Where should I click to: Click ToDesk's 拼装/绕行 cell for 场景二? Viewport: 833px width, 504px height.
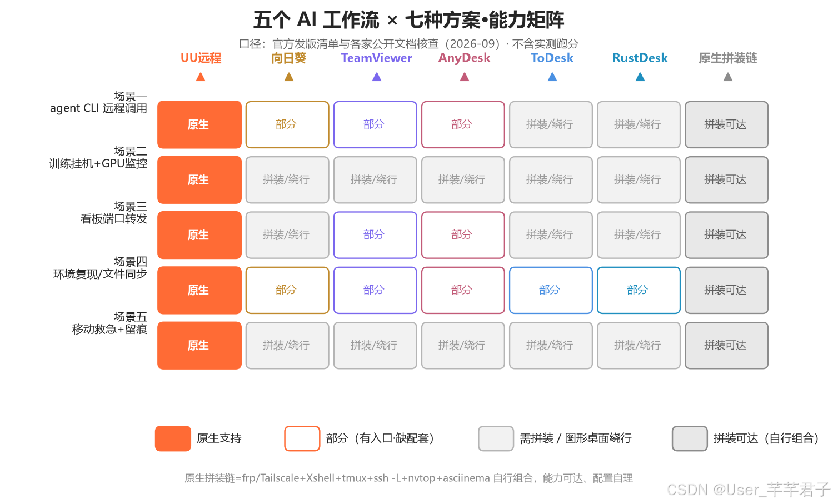[x=551, y=180]
